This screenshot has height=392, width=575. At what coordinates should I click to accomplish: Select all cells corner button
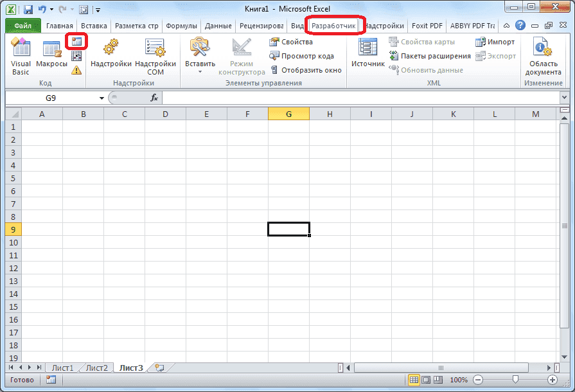click(x=13, y=114)
